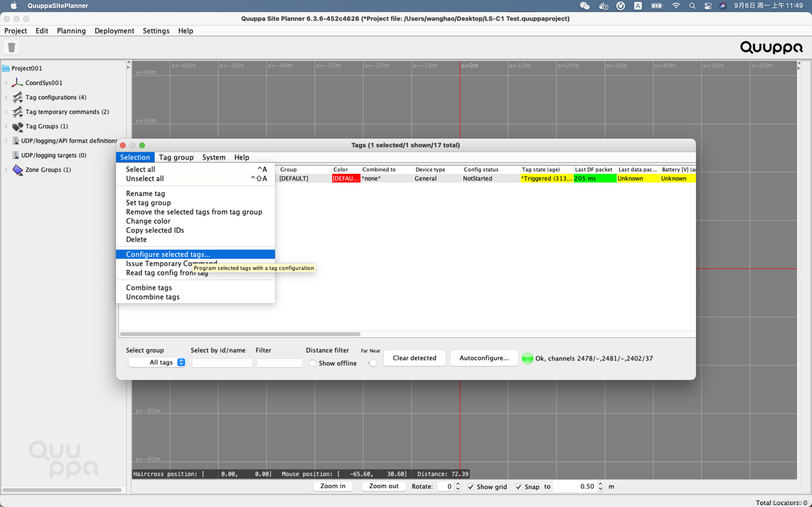This screenshot has width=812, height=507.
Task: Open the All tags group dropdown
Action: pos(157,362)
